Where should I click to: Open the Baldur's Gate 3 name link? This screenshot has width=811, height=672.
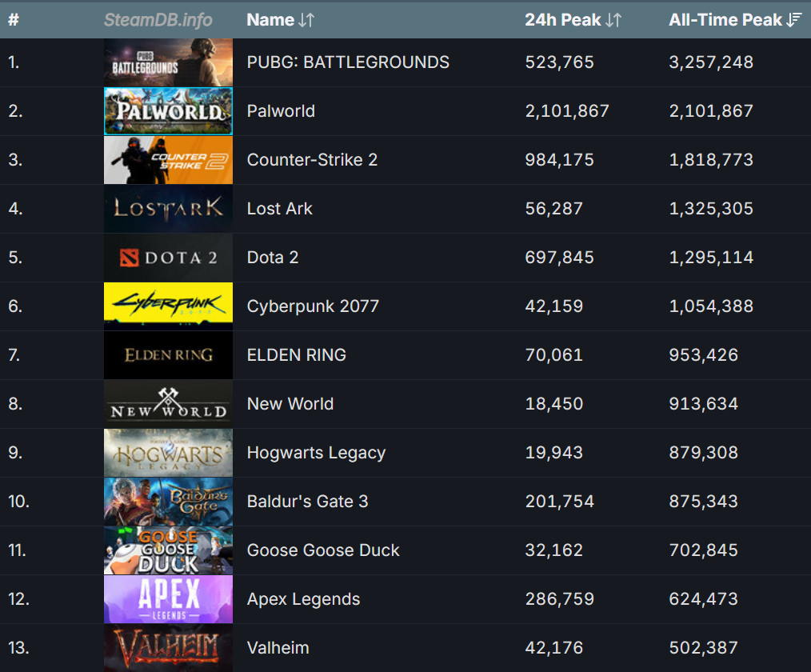[307, 502]
